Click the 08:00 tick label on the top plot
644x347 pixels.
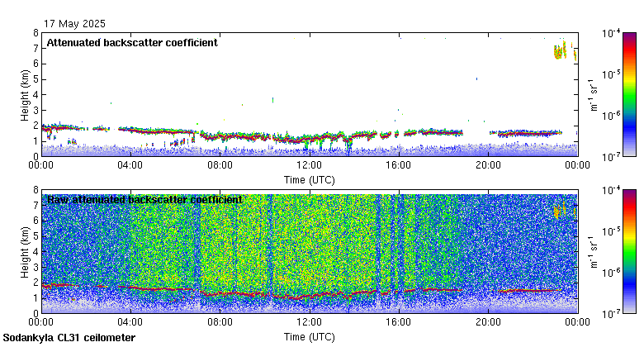click(x=220, y=165)
